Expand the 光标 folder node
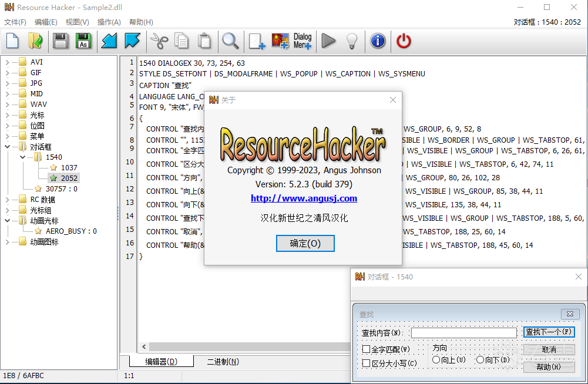 [x=8, y=115]
